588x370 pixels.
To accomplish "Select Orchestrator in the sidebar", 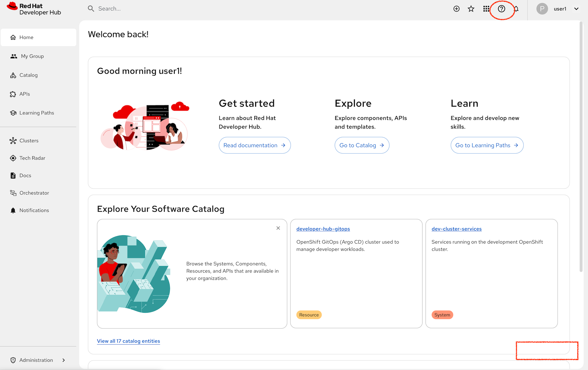I will [34, 193].
